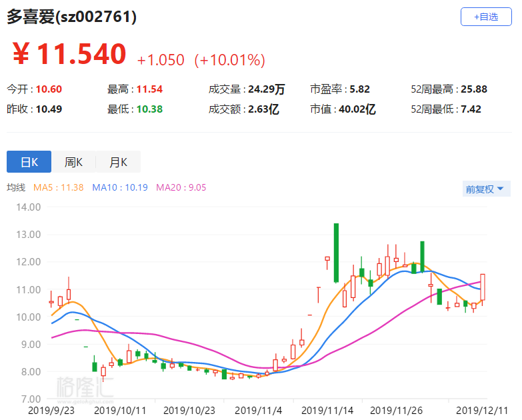Open the 前复权 adjustment dropdown

(x=486, y=189)
